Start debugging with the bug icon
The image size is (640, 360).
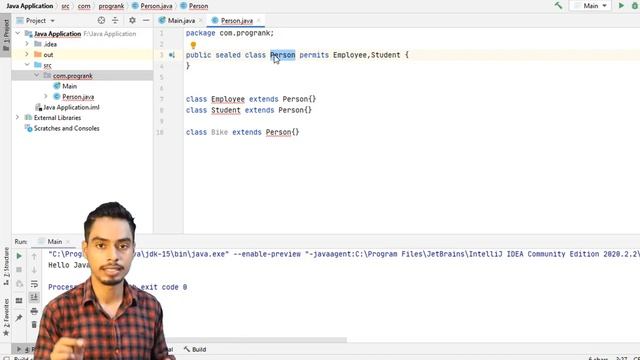pyautogui.click(x=635, y=6)
